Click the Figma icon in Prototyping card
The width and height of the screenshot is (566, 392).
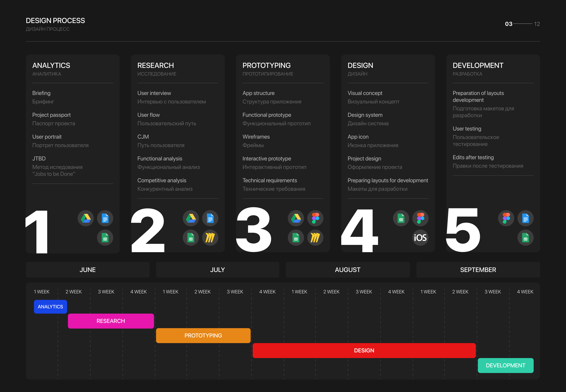point(315,218)
